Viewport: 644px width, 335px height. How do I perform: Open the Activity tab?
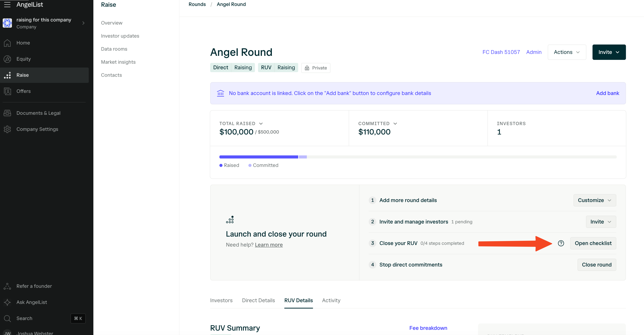tap(331, 300)
